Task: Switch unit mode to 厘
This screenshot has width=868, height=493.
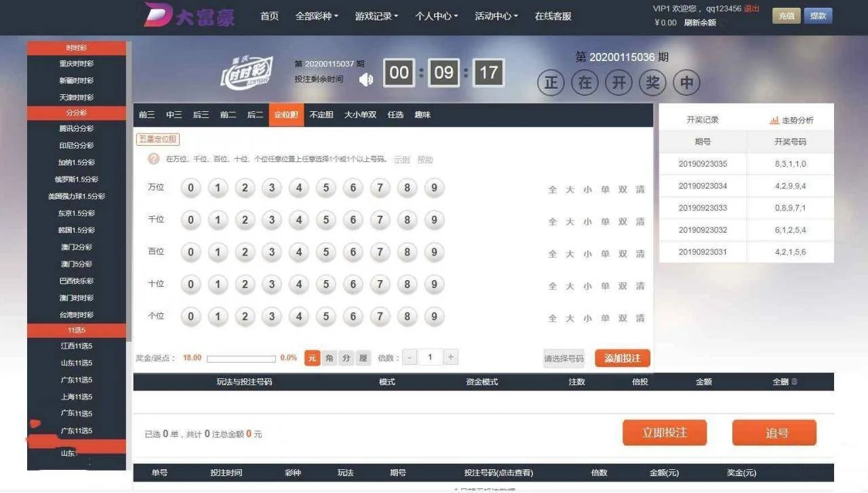Action: point(363,358)
